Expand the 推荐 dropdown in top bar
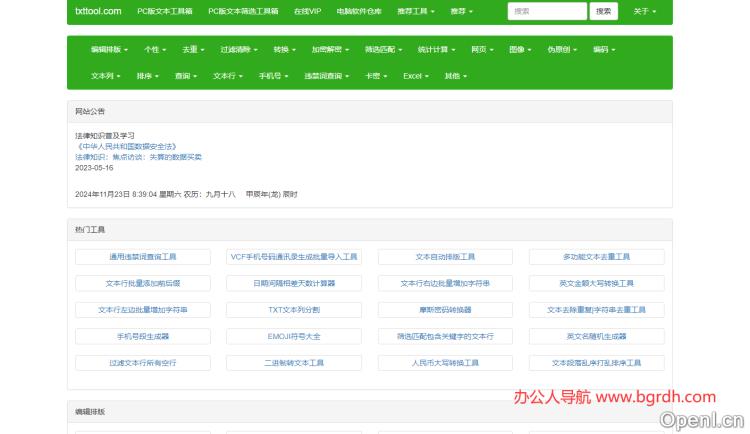The height and width of the screenshot is (434, 750). coord(461,11)
